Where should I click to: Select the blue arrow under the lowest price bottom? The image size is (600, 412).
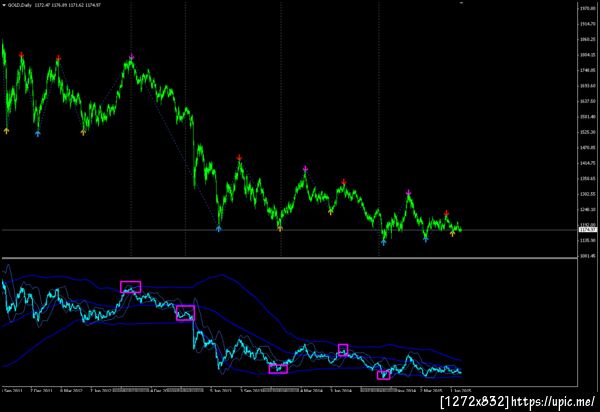(384, 242)
